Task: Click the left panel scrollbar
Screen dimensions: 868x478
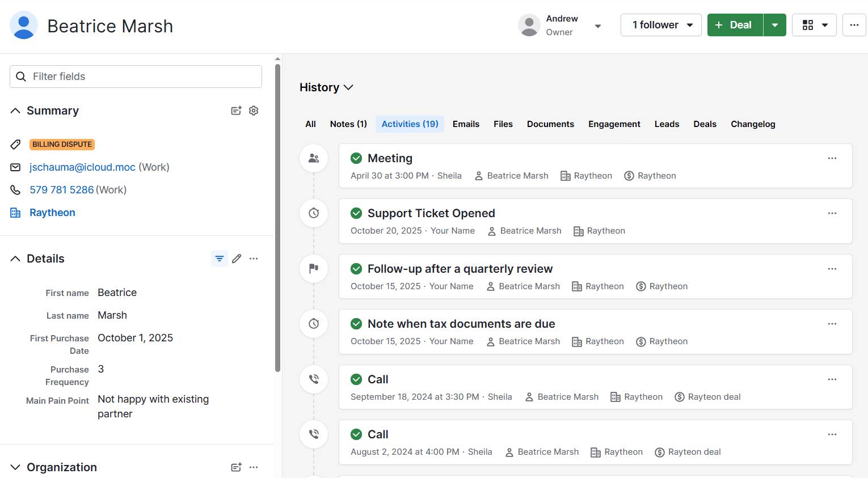Action: [277, 218]
